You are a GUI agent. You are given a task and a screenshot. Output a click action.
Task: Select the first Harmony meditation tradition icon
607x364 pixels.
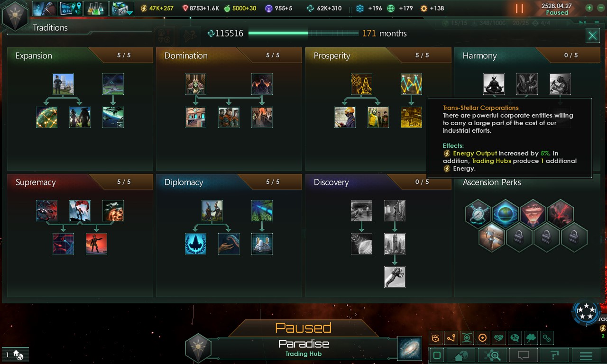click(494, 84)
